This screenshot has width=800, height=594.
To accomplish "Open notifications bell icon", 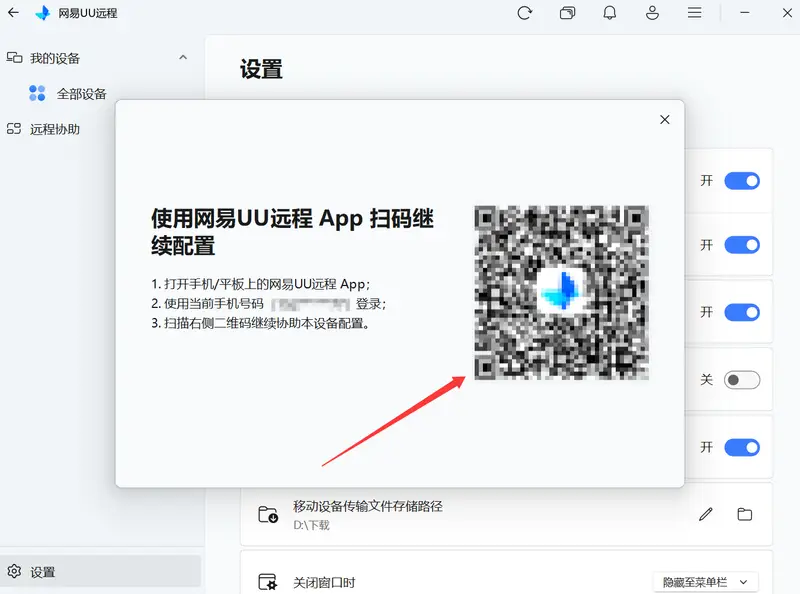I will (x=610, y=13).
